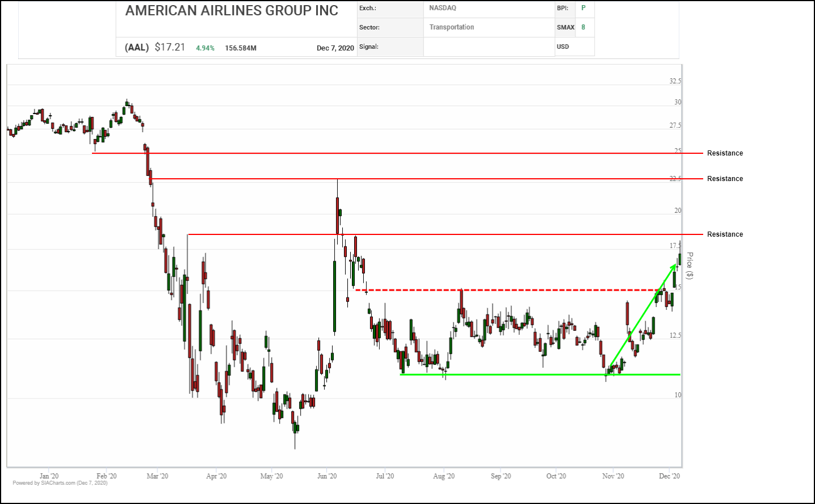Select the (AAL) ticker symbol

click(137, 48)
